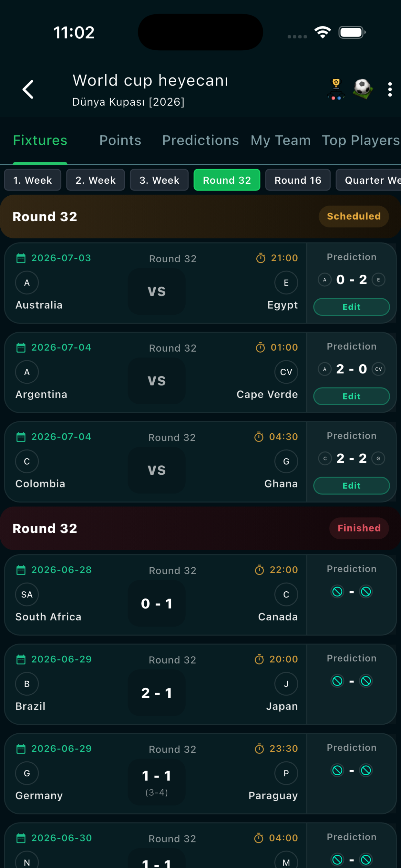401x868 pixels.
Task: Tap the South Africa SA team badge
Action: point(27,594)
